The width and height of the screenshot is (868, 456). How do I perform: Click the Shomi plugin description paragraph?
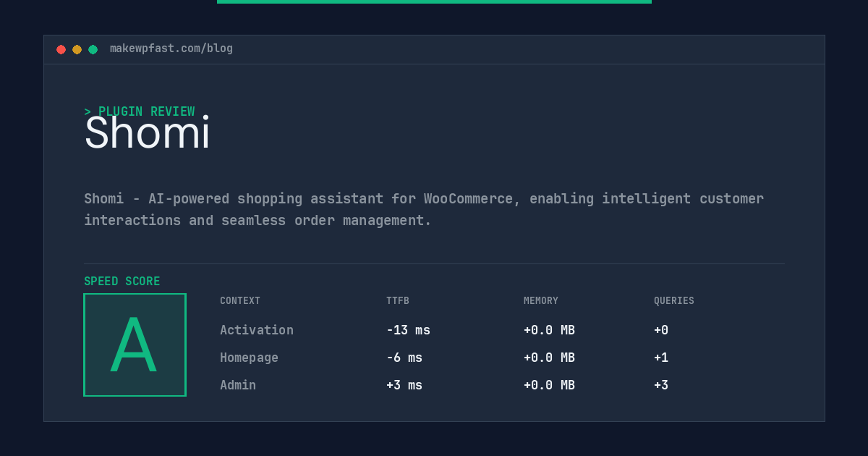[x=424, y=209]
